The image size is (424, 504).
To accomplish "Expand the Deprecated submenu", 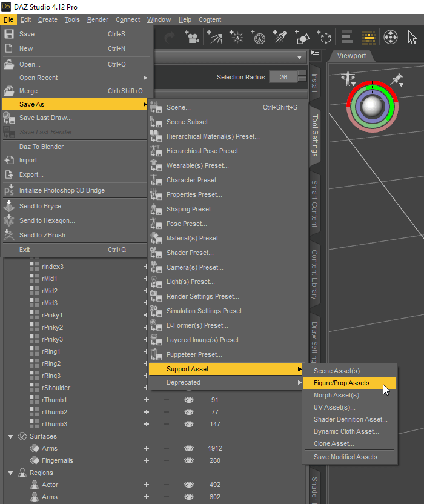I will click(x=225, y=382).
